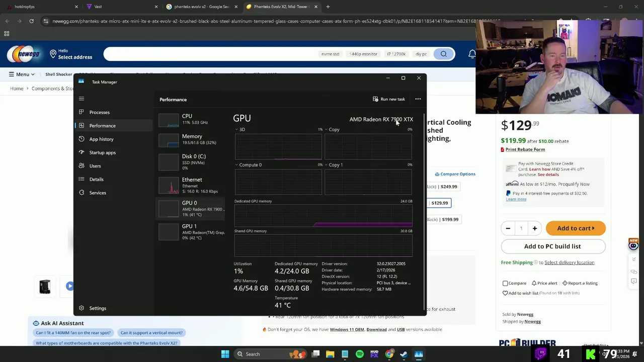Select Ethernet performance entry
The image size is (644, 362).
(x=191, y=185)
